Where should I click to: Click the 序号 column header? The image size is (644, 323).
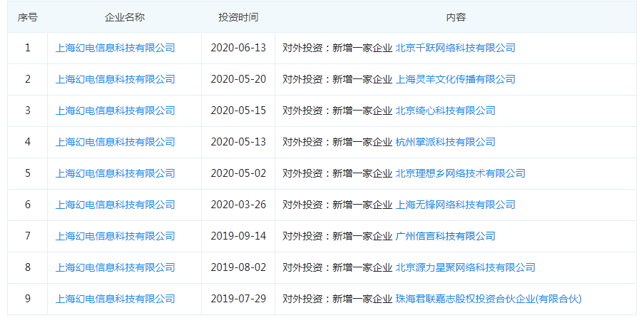tap(27, 16)
